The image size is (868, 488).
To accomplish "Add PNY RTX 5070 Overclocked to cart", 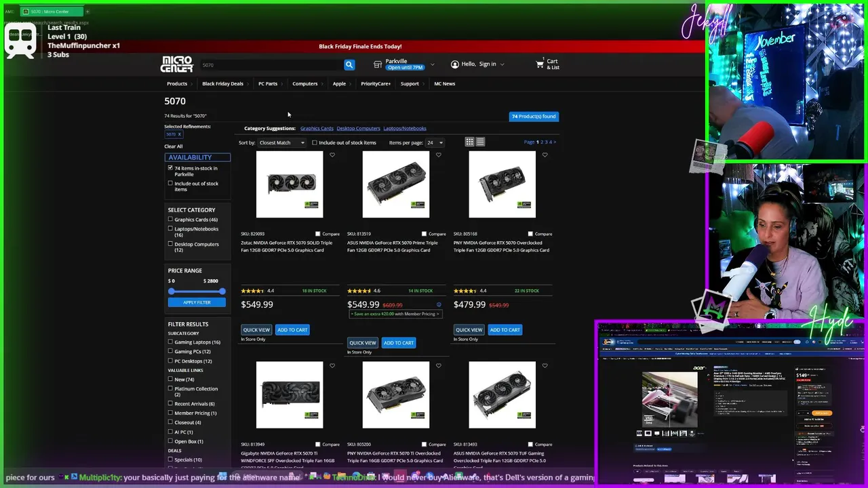I will (505, 330).
